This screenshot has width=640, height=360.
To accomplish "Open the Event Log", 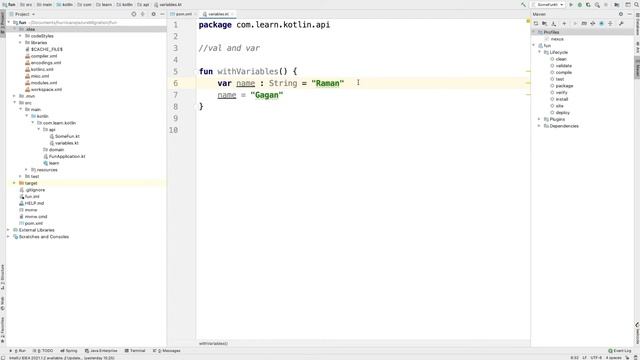I will click(x=620, y=351).
